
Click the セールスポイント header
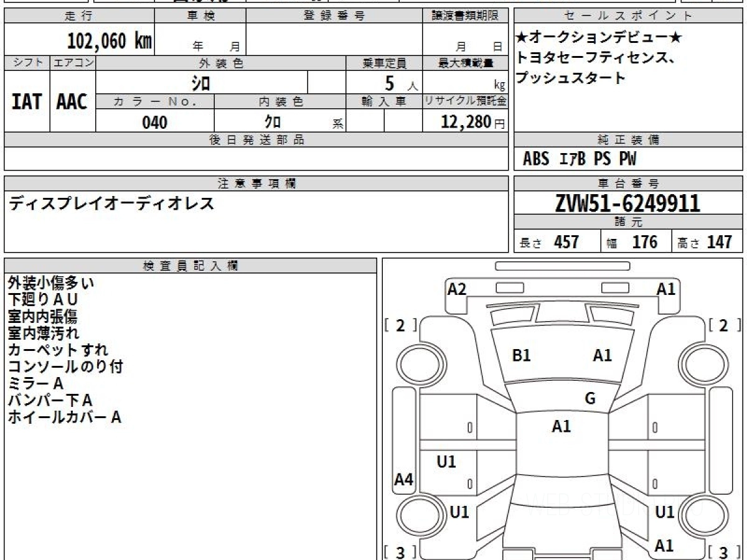628,16
